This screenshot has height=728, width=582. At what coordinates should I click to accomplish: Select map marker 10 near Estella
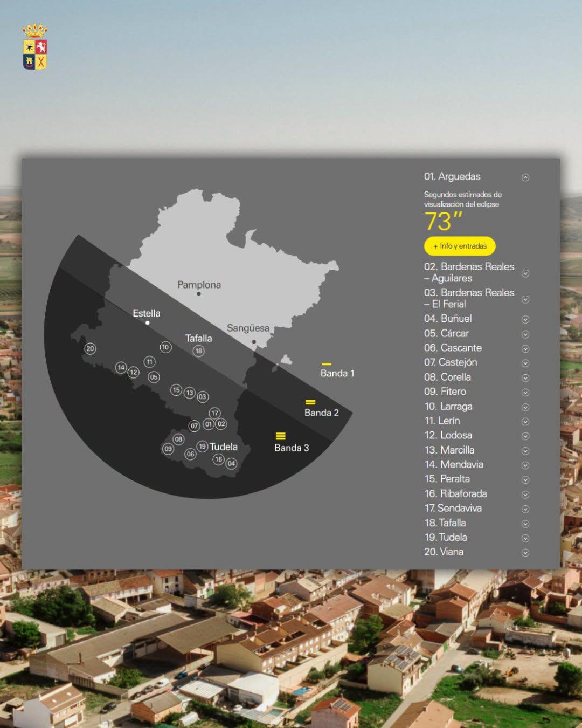[x=165, y=347]
